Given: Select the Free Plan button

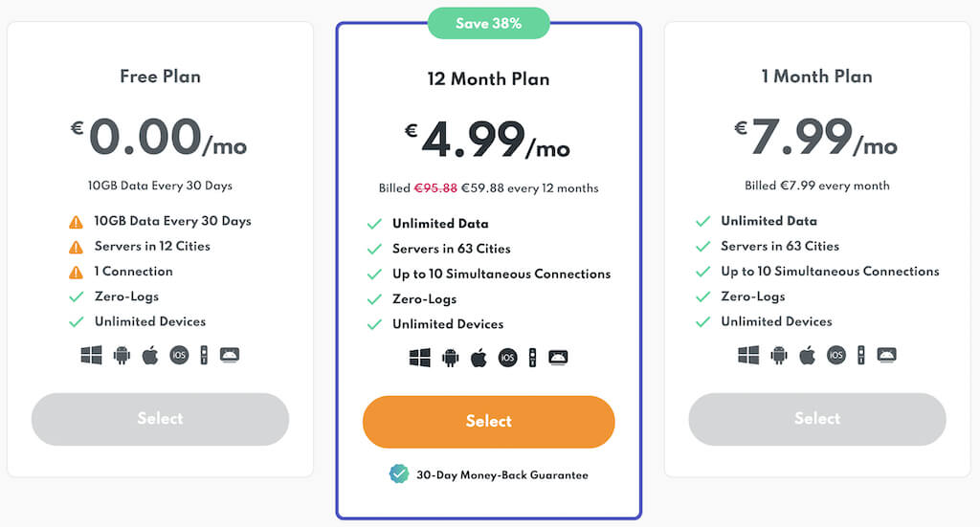Looking at the screenshot, I should pos(160,419).
